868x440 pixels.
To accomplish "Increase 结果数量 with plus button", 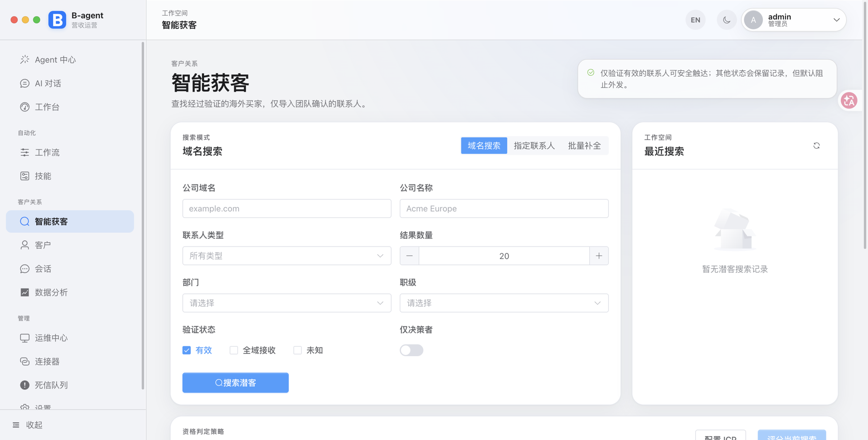I will 599,256.
